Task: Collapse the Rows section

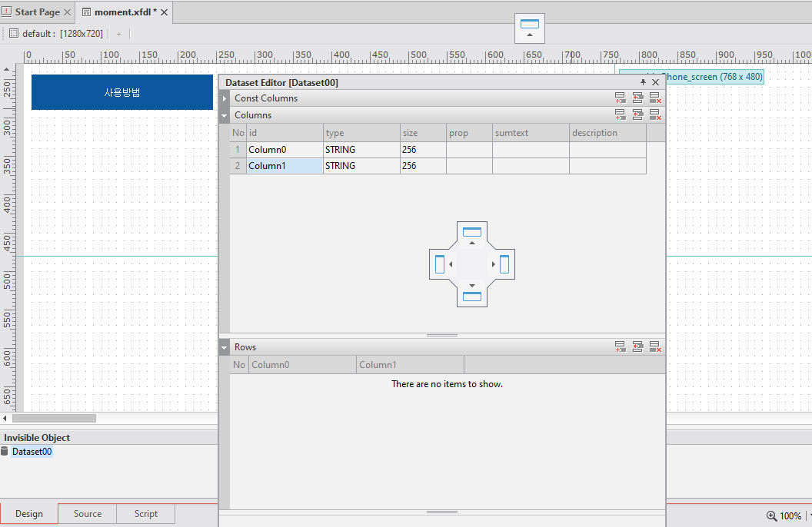Action: 225,347
